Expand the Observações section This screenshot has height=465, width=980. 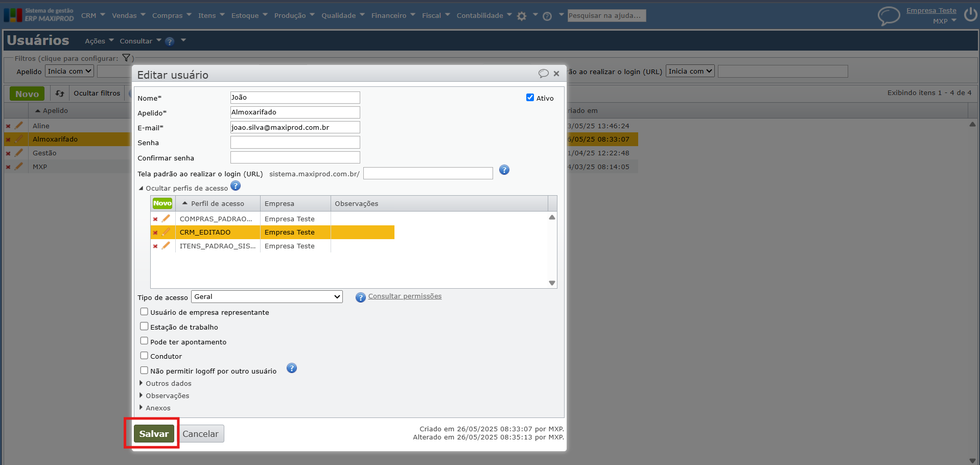point(164,396)
